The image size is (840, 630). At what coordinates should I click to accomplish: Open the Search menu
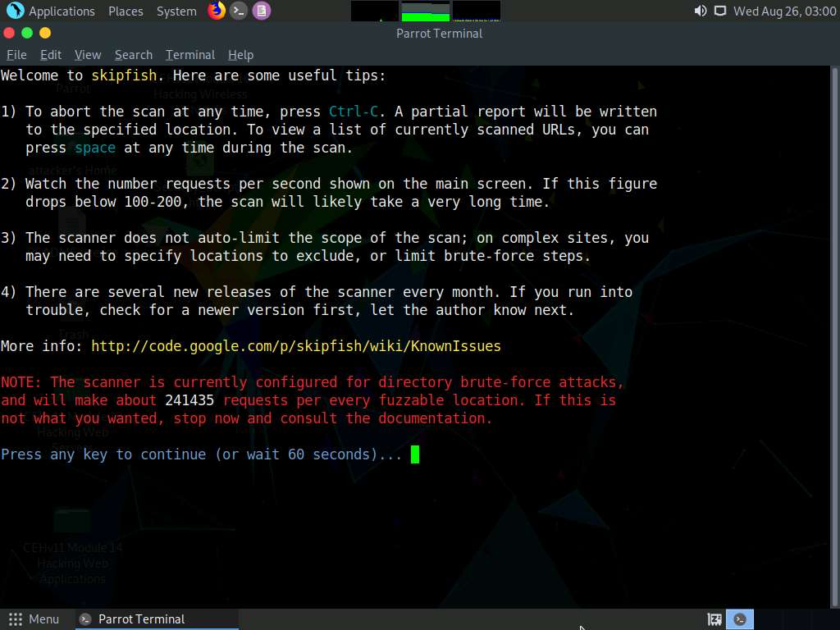coord(134,55)
